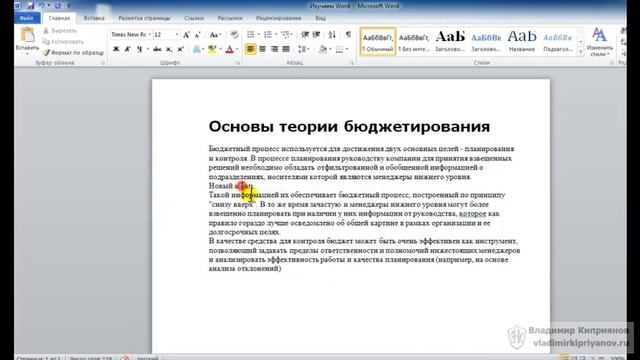This screenshot has height=360, width=640.
Task: Toggle Italic (К) formatting
Action: [127, 49]
